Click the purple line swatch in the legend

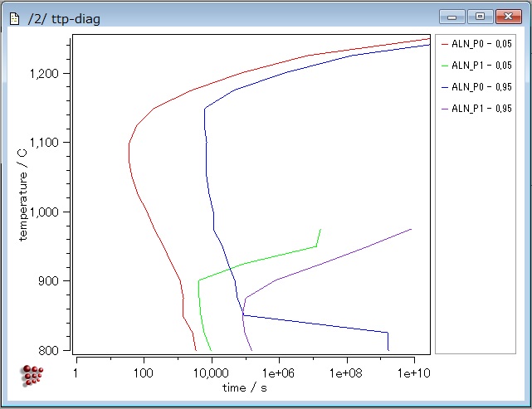444,109
